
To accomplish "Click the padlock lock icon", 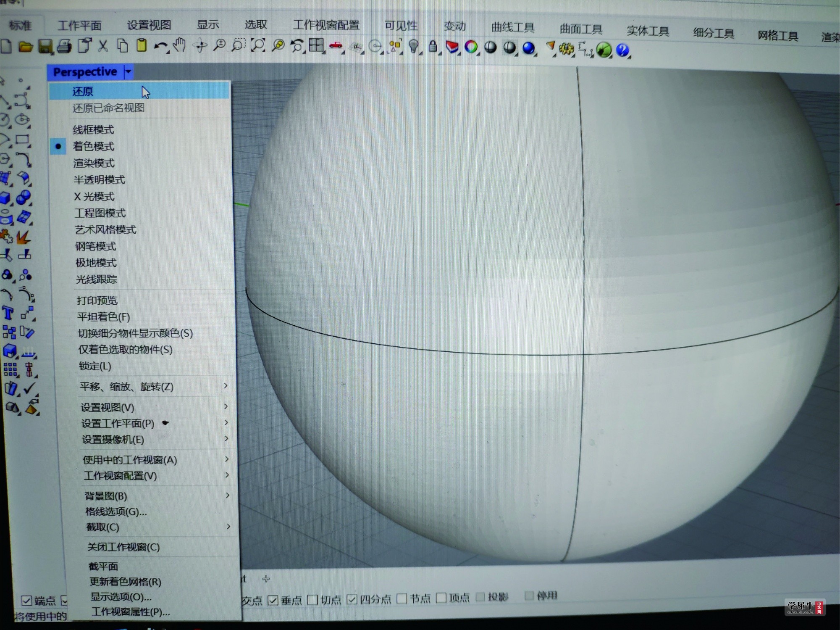I will pos(433,46).
